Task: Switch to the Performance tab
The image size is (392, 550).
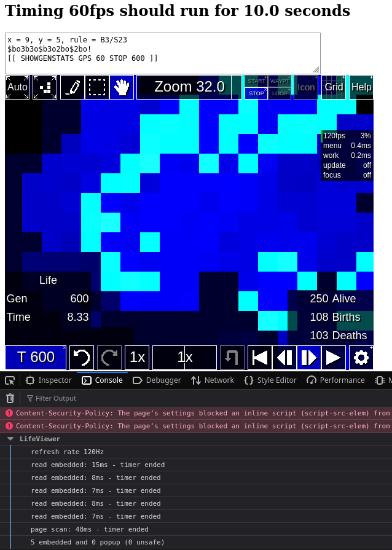Action: [x=335, y=380]
